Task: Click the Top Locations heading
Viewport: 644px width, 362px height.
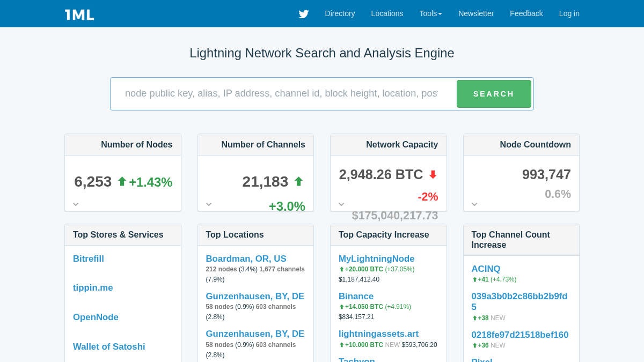Action: tap(235, 235)
